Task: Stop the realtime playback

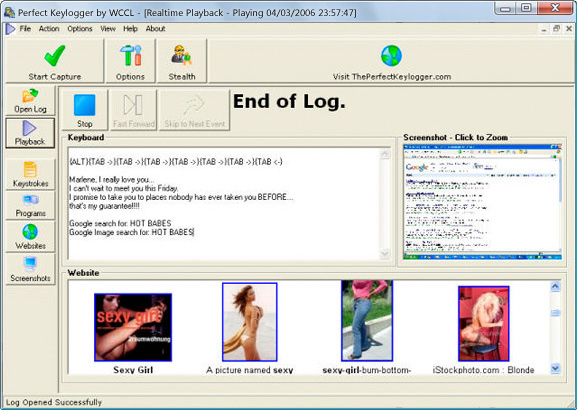Action: tap(85, 110)
